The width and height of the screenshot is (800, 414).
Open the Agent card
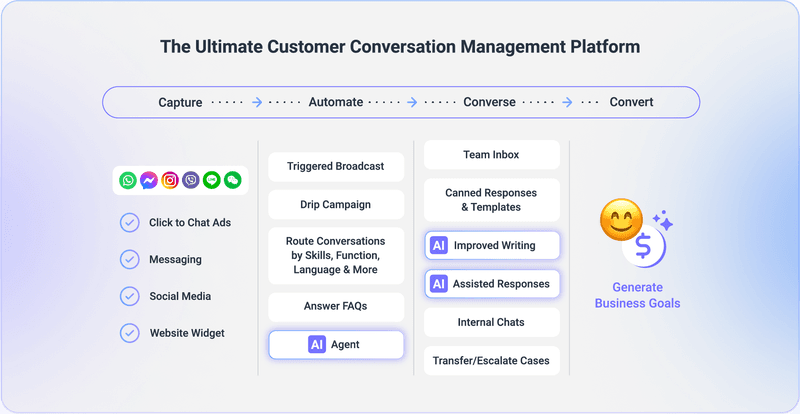click(336, 345)
